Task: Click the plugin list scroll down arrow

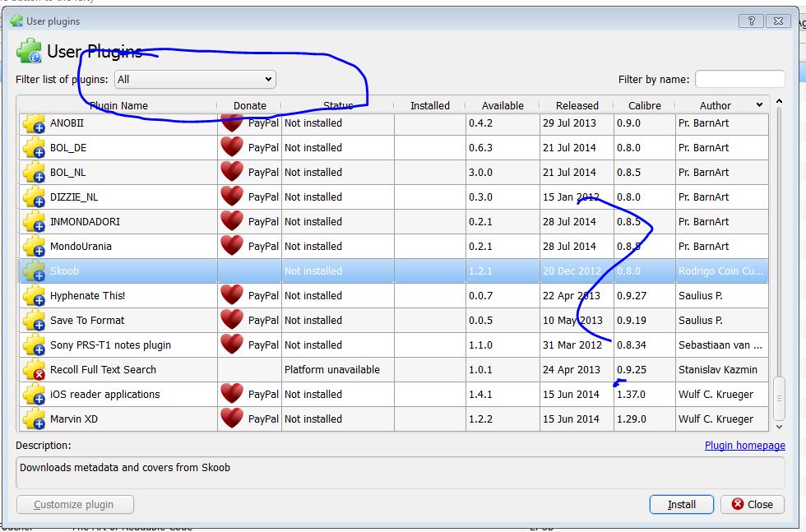Action: tap(780, 427)
